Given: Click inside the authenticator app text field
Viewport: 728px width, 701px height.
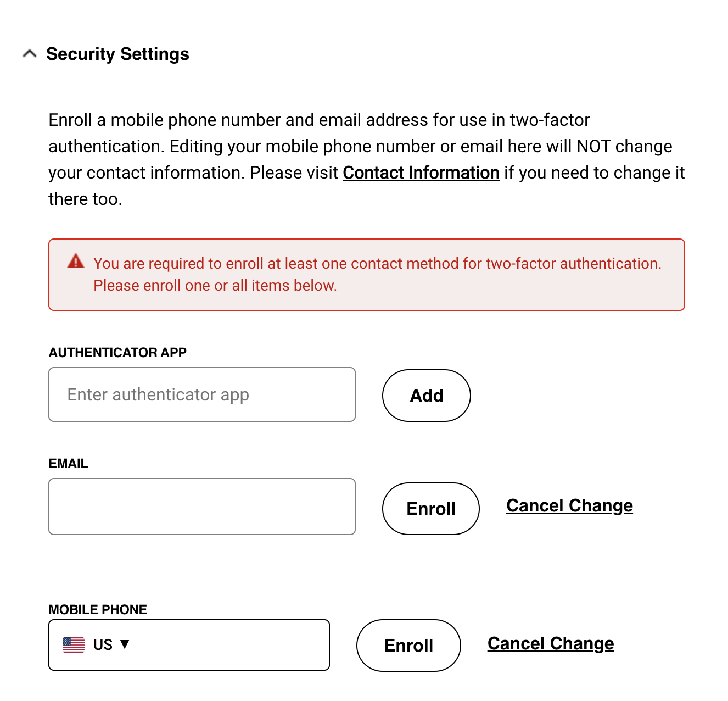Looking at the screenshot, I should (201, 394).
